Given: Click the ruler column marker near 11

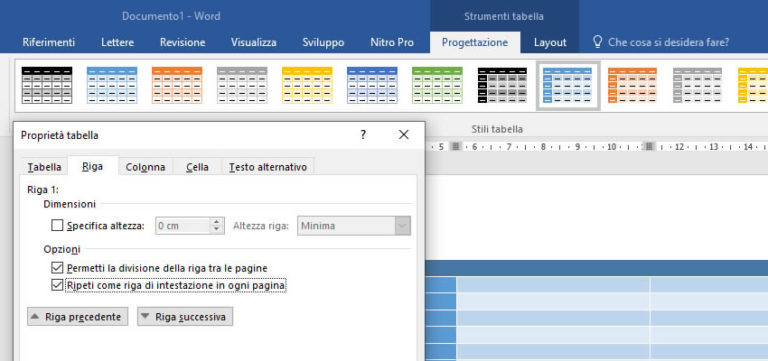Looking at the screenshot, I should pos(650,146).
